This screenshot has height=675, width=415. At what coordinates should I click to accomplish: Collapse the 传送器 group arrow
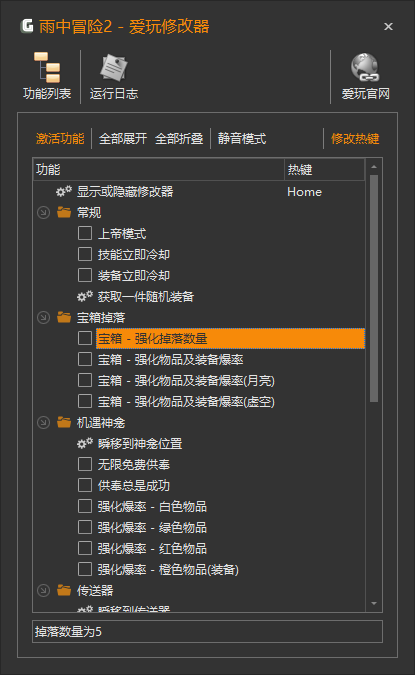pyautogui.click(x=43, y=590)
